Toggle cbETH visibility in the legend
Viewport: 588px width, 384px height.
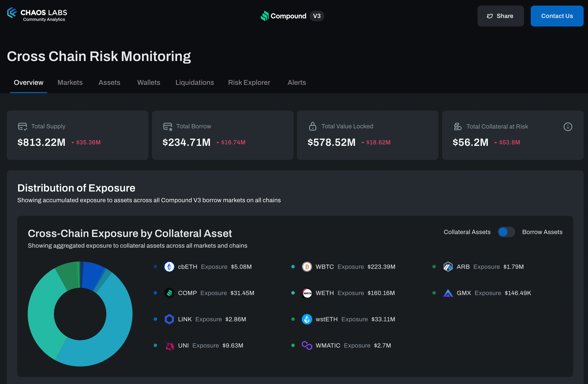click(155, 267)
